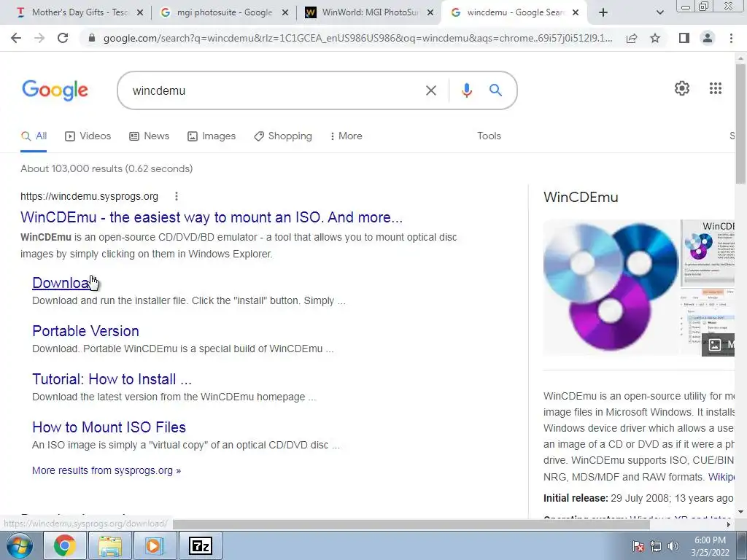
Task: Open the Chrome side panel icon
Action: tap(684, 38)
